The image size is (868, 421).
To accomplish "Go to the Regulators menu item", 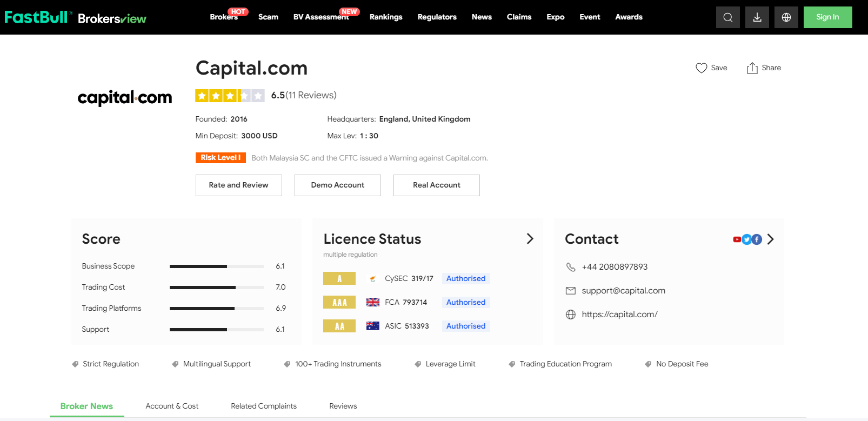I will point(437,17).
